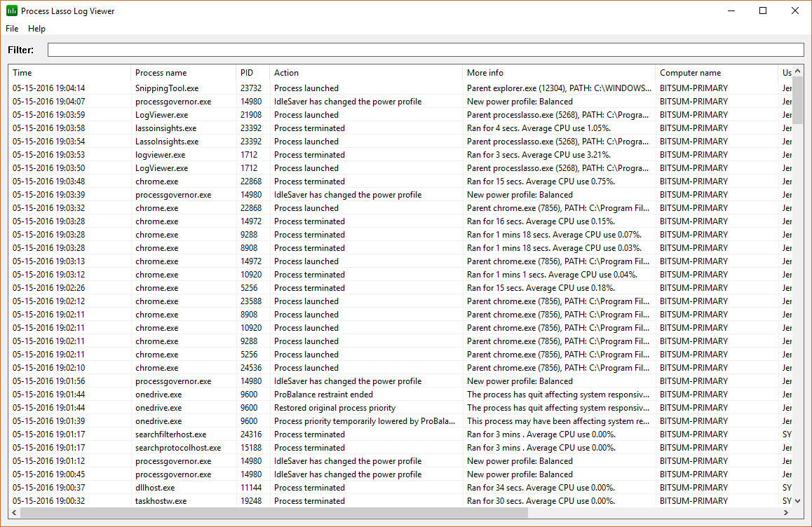Select the taskhostw.exe row

(400, 501)
